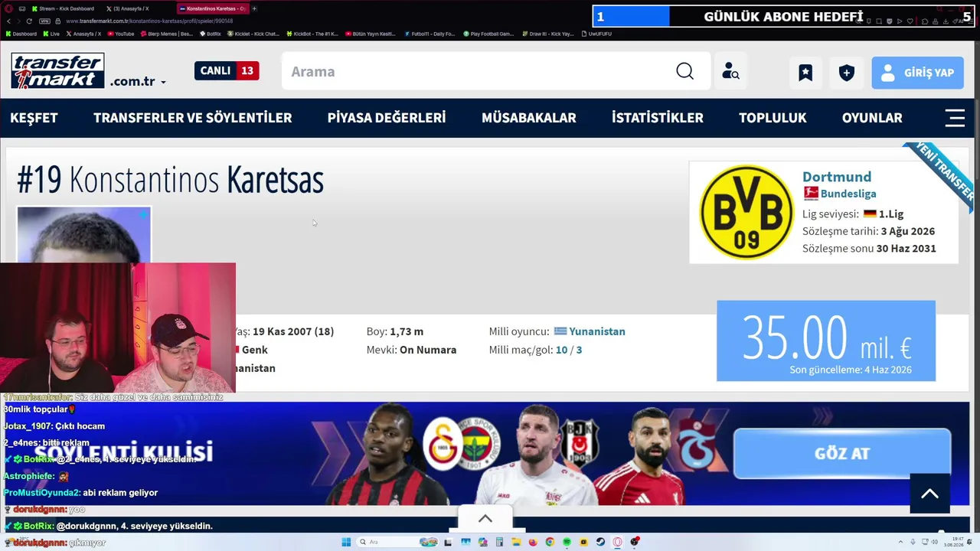Open the .com.tr domain dropdown
This screenshot has height=551, width=980.
pos(138,81)
